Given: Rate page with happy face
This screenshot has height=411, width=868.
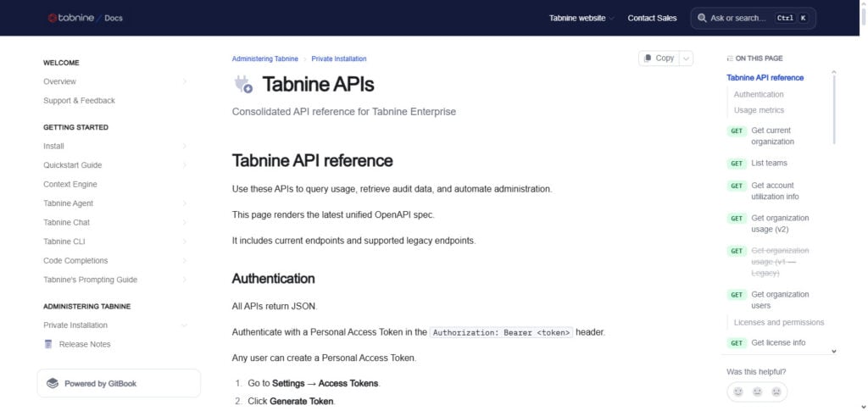Looking at the screenshot, I should tap(738, 392).
